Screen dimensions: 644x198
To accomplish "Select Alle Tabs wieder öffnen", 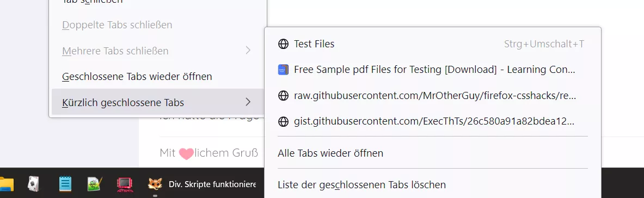I will [433, 153].
